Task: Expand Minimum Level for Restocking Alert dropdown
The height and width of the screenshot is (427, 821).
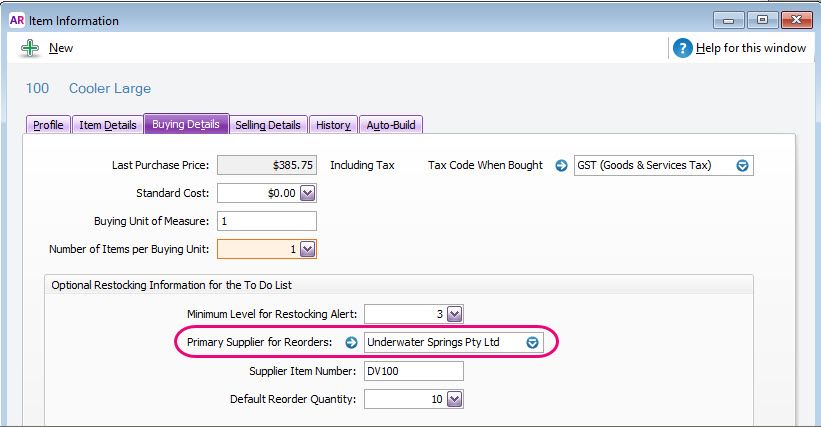Action: pos(454,315)
